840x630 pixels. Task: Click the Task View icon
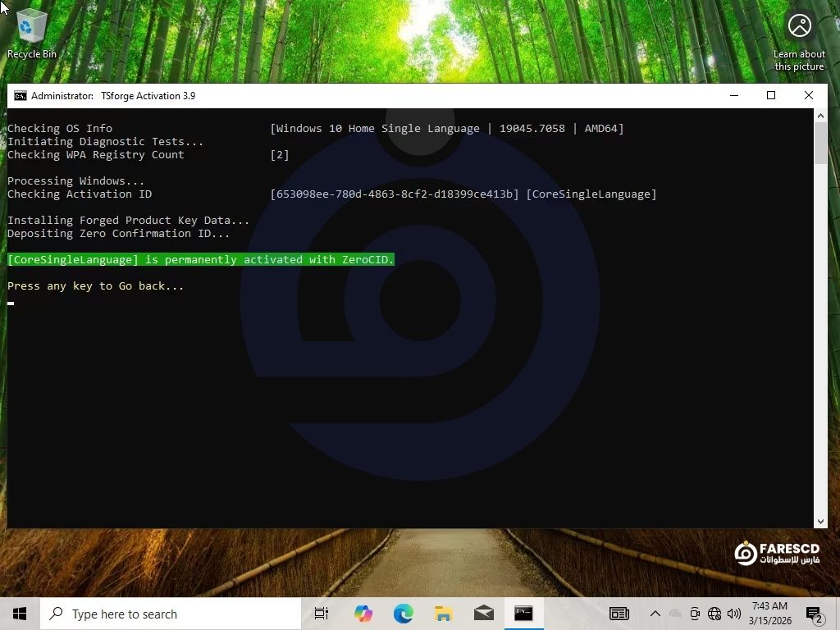click(x=322, y=614)
